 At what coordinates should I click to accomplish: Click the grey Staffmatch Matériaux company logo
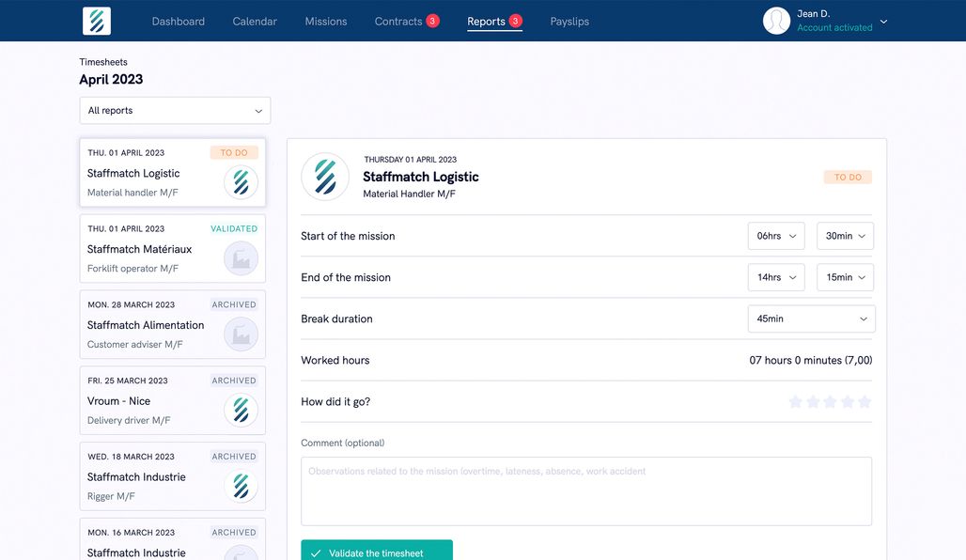pyautogui.click(x=241, y=257)
